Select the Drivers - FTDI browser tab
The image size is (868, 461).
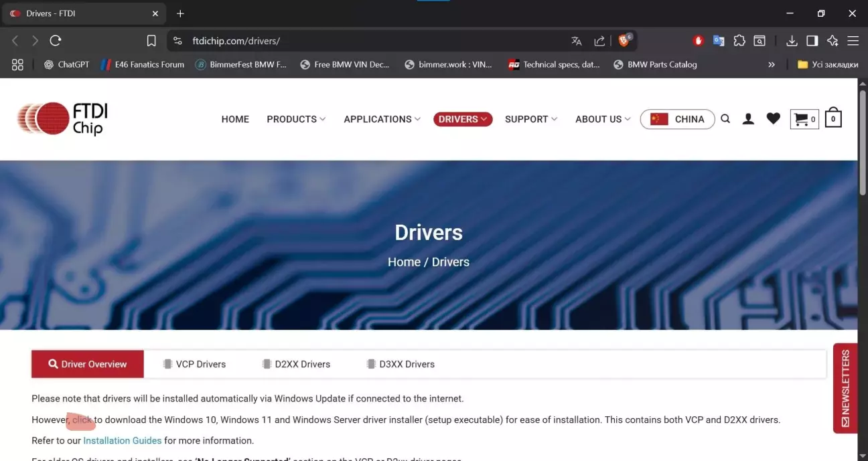(x=84, y=13)
